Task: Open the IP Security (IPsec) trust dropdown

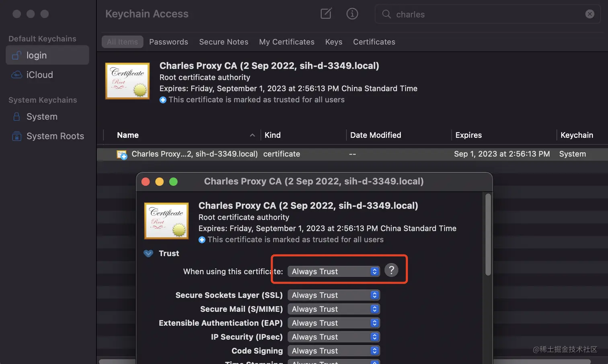Action: coord(334,337)
